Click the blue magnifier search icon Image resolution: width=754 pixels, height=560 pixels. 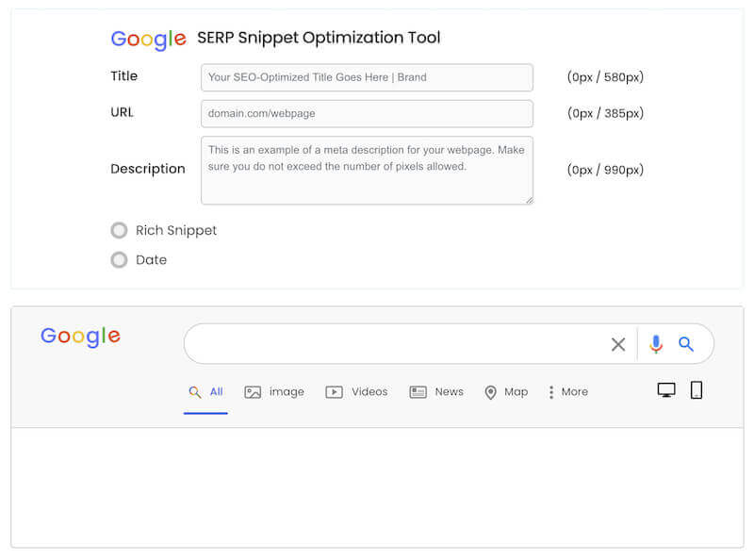pos(686,344)
